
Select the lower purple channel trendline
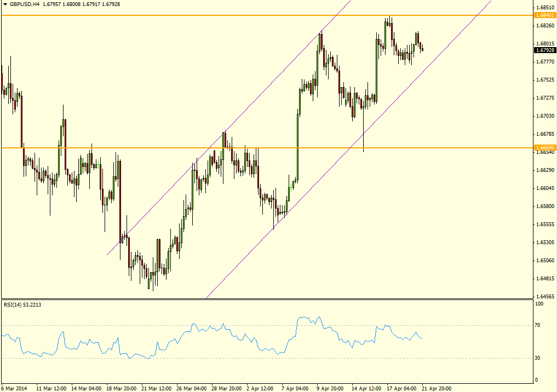coord(348,149)
